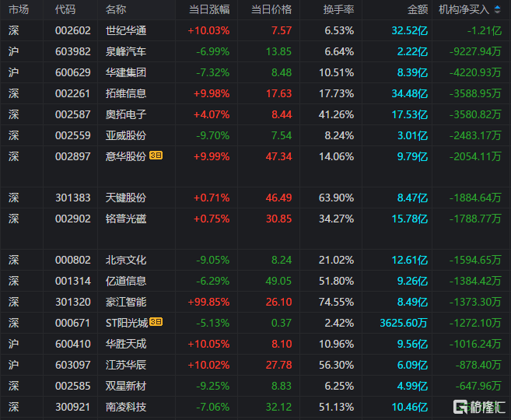Click the -9227.94万 net buy cell

(475, 51)
